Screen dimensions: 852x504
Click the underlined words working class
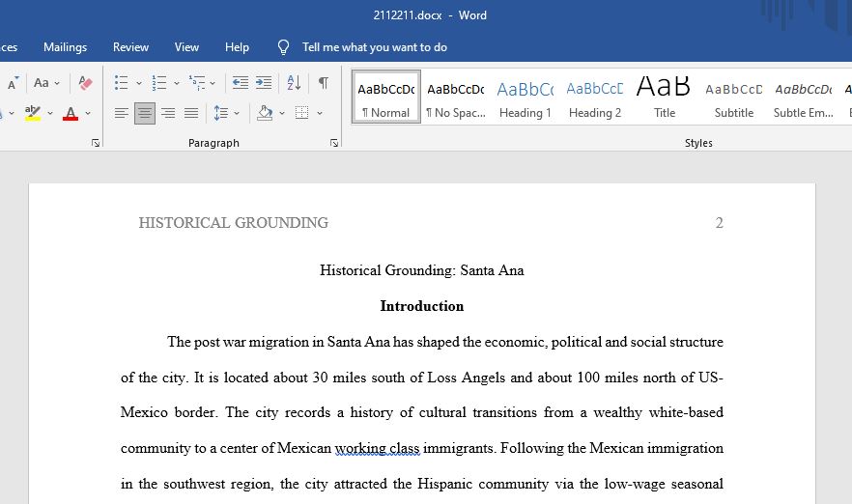pyautogui.click(x=377, y=448)
